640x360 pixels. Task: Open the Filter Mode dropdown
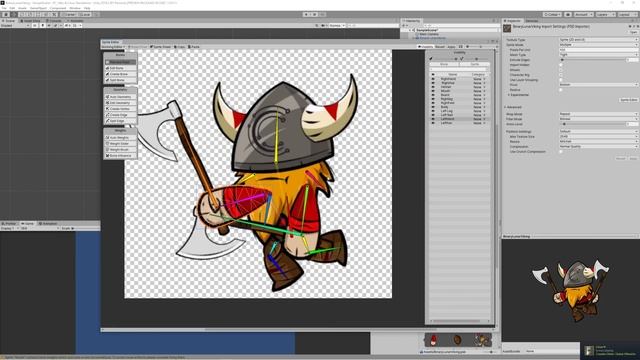[598, 119]
